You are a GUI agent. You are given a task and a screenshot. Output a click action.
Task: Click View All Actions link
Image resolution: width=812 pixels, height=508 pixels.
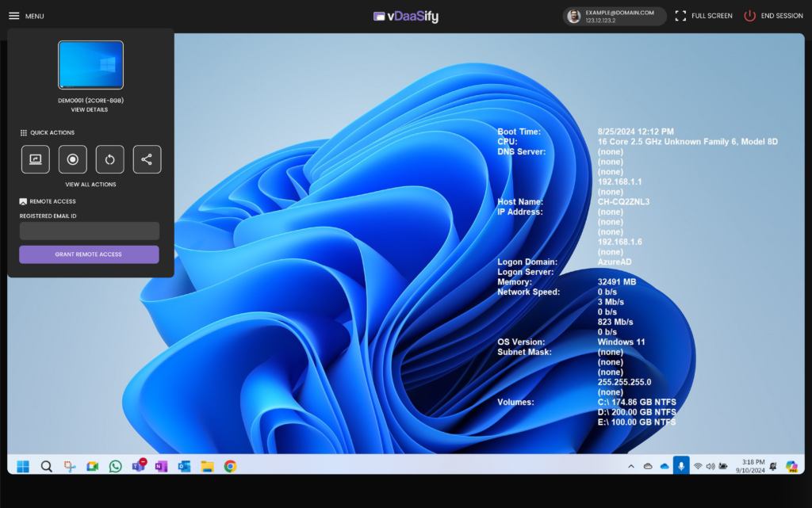90,185
